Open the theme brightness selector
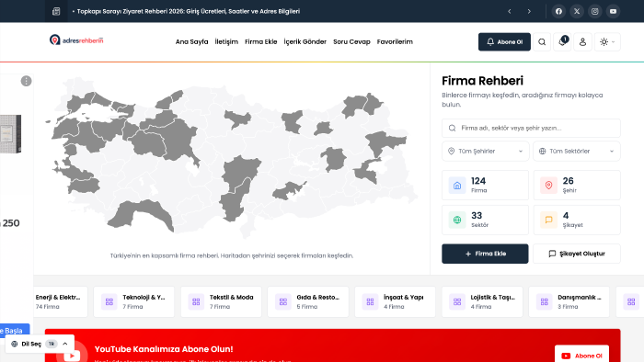This screenshot has width=644, height=362. tap(607, 42)
